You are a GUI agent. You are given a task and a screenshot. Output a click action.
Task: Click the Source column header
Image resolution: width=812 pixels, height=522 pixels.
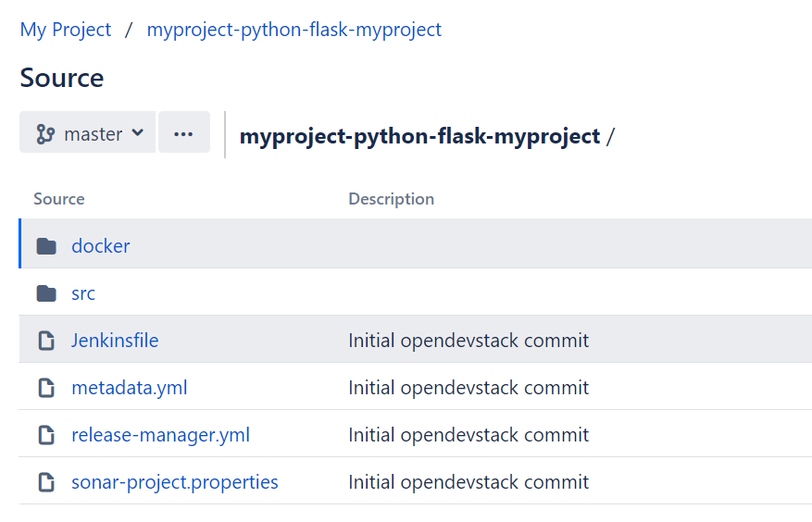[59, 199]
